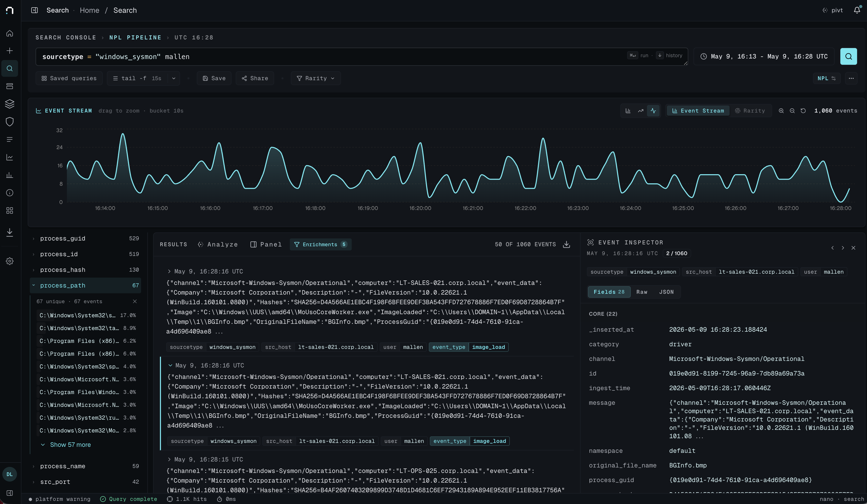Open the three-dot more options menu
The image size is (867, 504).
[851, 78]
